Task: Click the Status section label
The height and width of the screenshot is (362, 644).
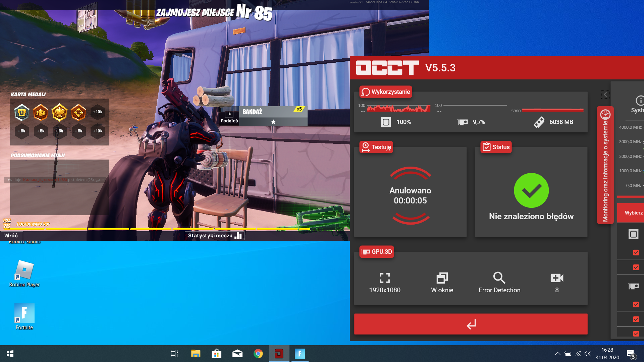Action: click(x=496, y=147)
